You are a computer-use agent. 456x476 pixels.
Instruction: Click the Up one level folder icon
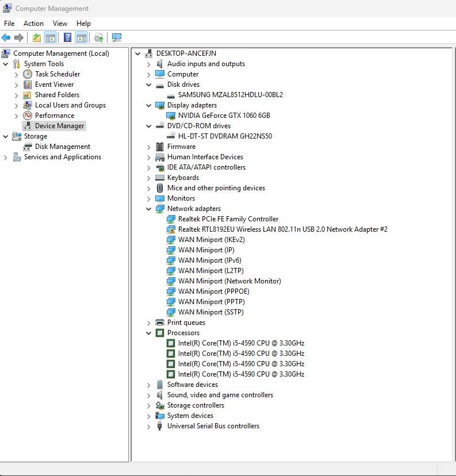coord(37,38)
